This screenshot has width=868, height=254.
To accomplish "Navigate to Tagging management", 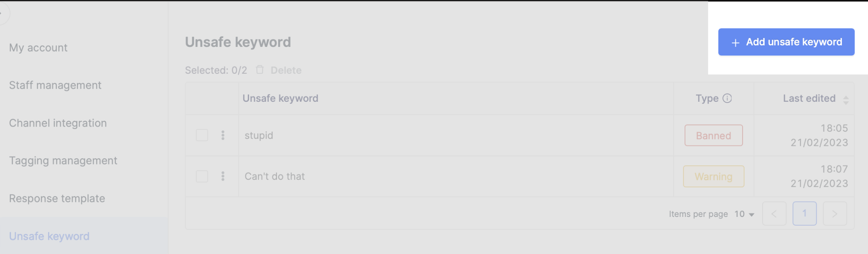I will (x=63, y=161).
